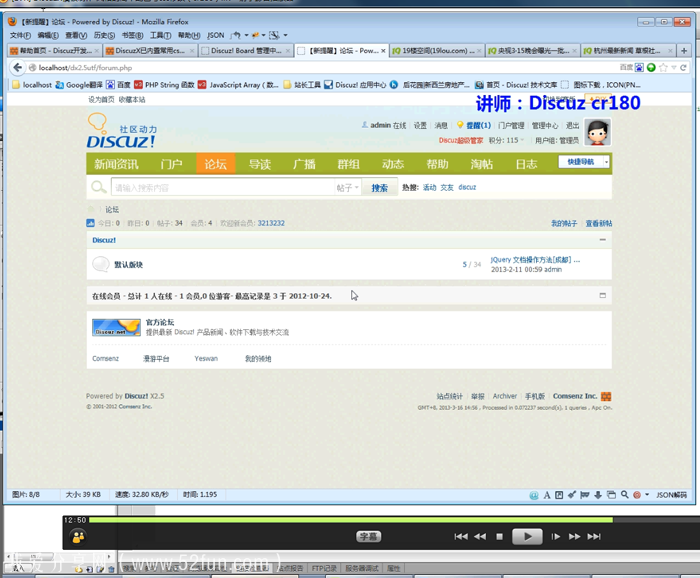Open the 文件(F) menu
The height and width of the screenshot is (578, 700).
coord(20,35)
